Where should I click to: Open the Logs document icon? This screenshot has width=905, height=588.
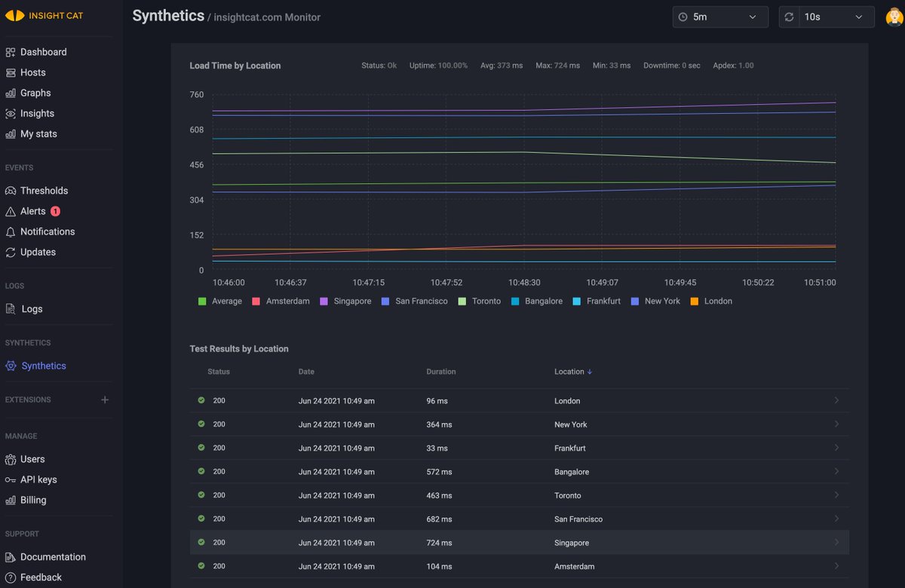point(11,309)
